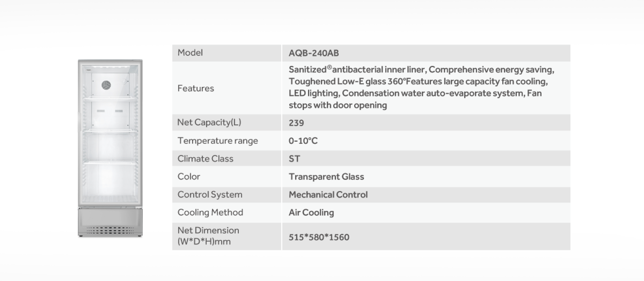
Task: Click the ST climate class value
Action: coord(294,159)
